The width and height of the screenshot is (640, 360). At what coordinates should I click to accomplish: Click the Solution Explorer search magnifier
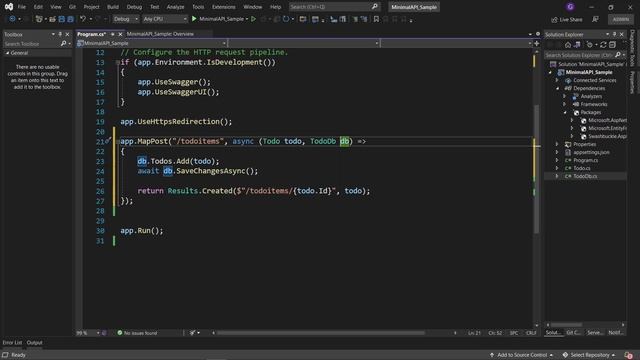coord(618,55)
